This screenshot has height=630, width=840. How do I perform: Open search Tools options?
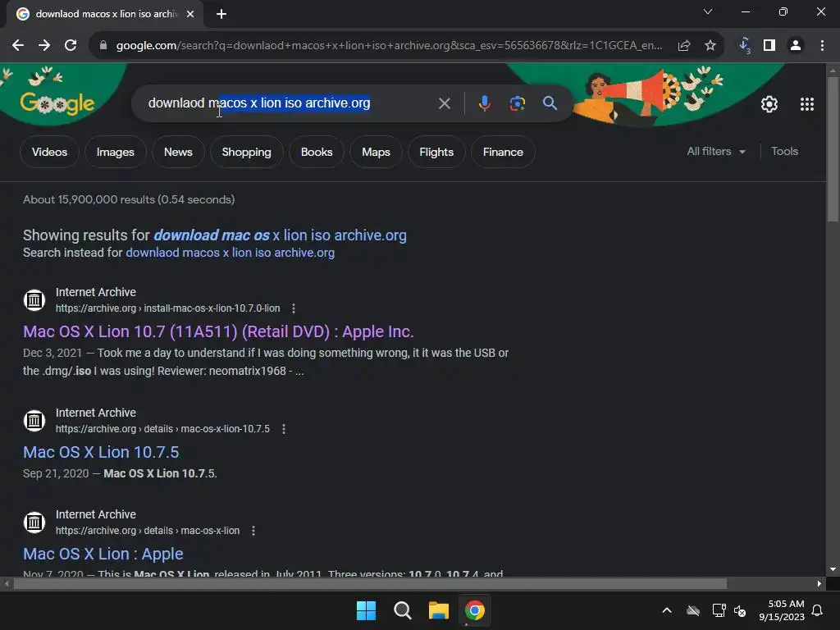(784, 152)
